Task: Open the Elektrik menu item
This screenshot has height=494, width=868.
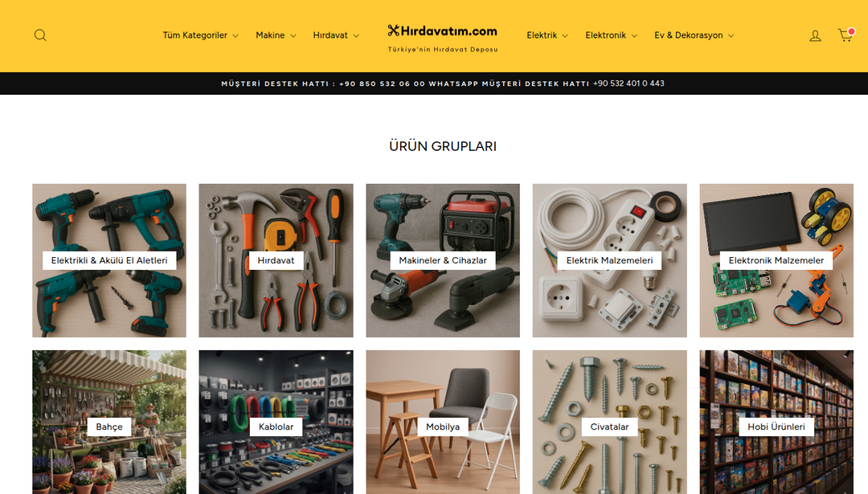Action: (x=547, y=35)
